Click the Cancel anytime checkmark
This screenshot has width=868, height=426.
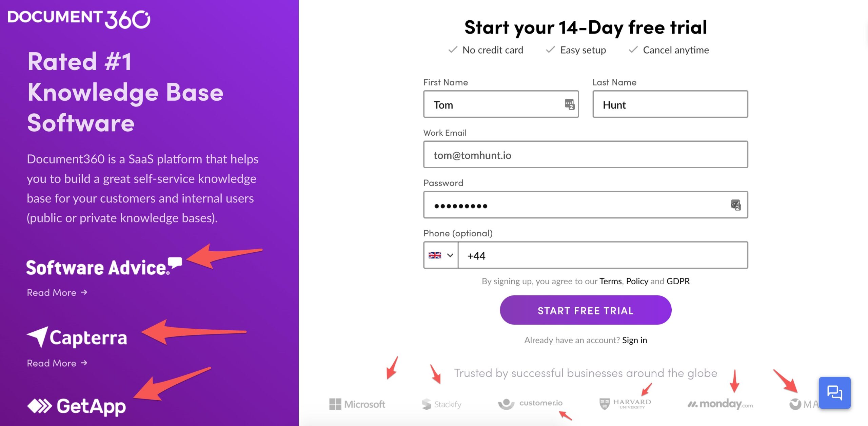point(633,50)
